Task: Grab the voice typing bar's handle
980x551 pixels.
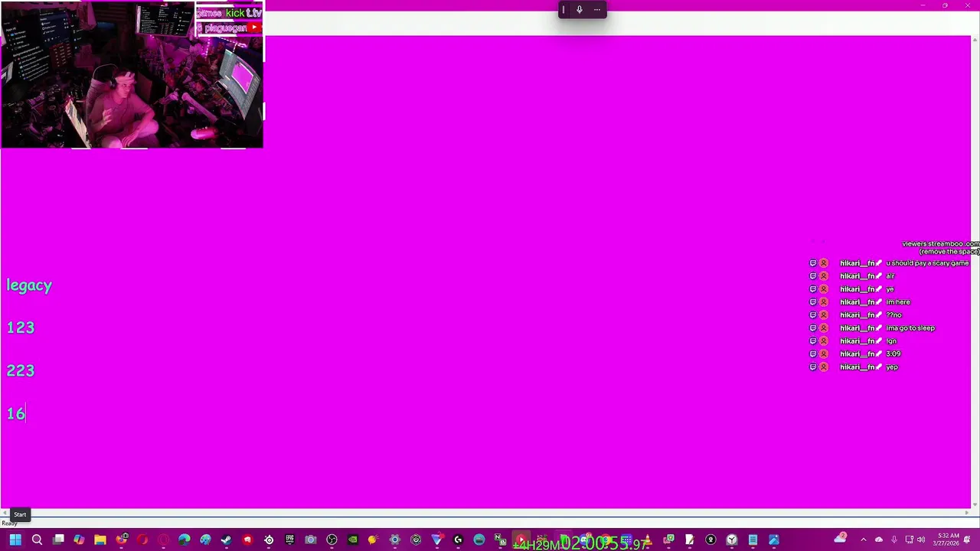Action: click(x=563, y=10)
